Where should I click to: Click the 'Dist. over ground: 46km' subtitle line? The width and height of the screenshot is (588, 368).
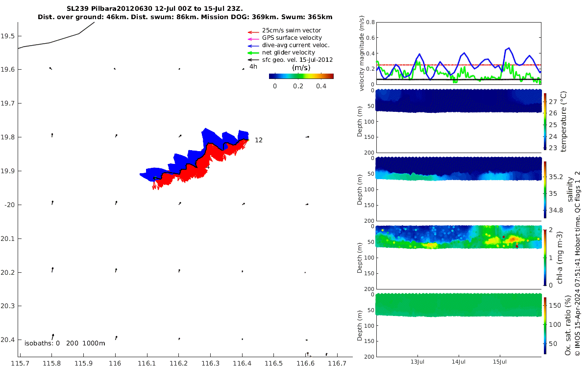coord(185,17)
